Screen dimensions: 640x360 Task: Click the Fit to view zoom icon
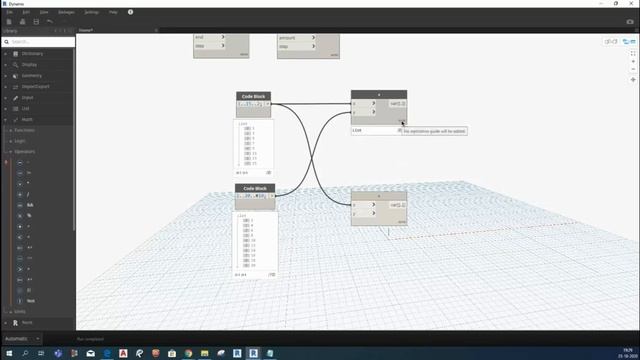[x=633, y=53]
